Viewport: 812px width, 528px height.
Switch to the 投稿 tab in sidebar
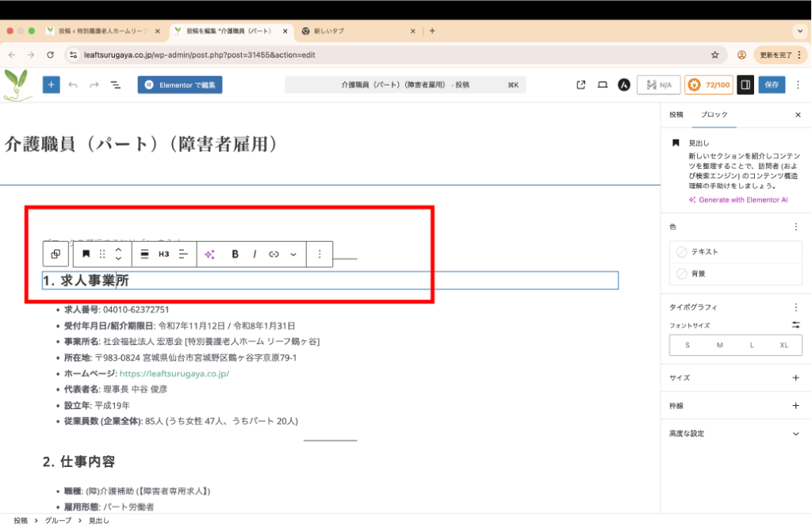[x=676, y=115]
